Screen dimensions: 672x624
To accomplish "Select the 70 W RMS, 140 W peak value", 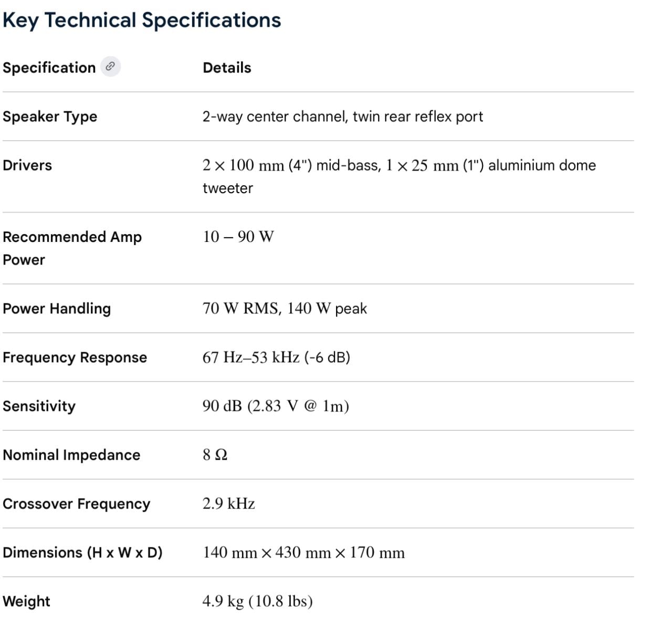I will tap(285, 309).
